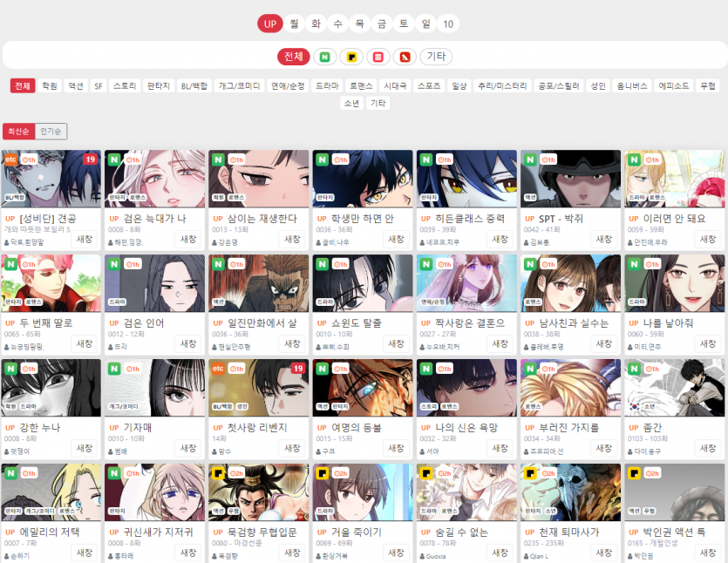The height and width of the screenshot is (563, 728).
Task: Filter by the yellow Kakao platform icon
Action: click(351, 57)
